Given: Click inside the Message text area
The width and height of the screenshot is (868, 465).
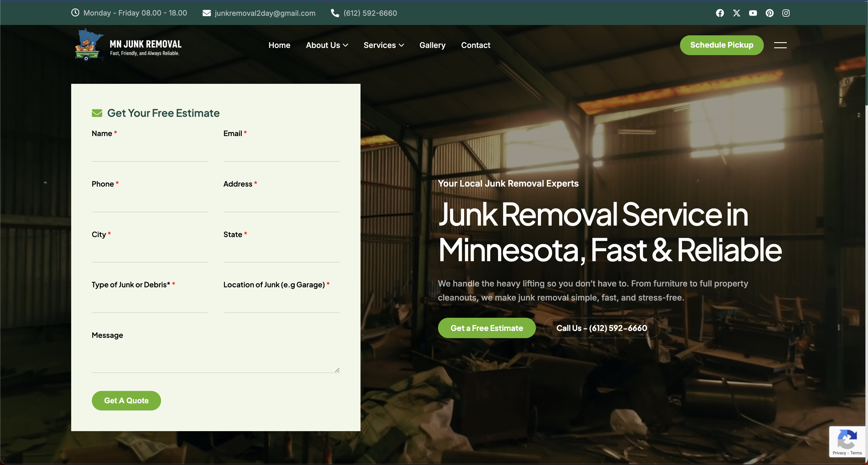Looking at the screenshot, I should 215,358.
